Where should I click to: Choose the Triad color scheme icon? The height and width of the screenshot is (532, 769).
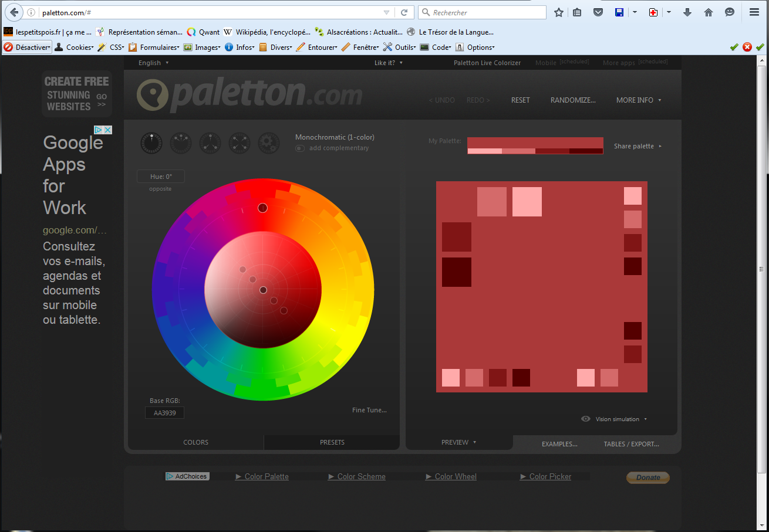click(210, 143)
